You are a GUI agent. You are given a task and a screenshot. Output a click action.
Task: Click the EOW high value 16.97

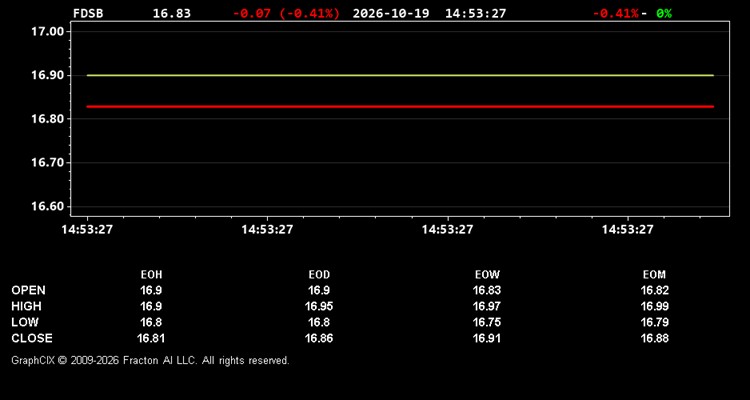tap(487, 306)
